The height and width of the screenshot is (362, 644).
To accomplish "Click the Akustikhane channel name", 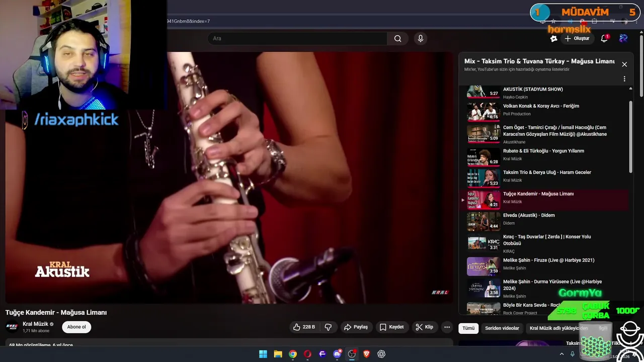I will pyautogui.click(x=514, y=142).
